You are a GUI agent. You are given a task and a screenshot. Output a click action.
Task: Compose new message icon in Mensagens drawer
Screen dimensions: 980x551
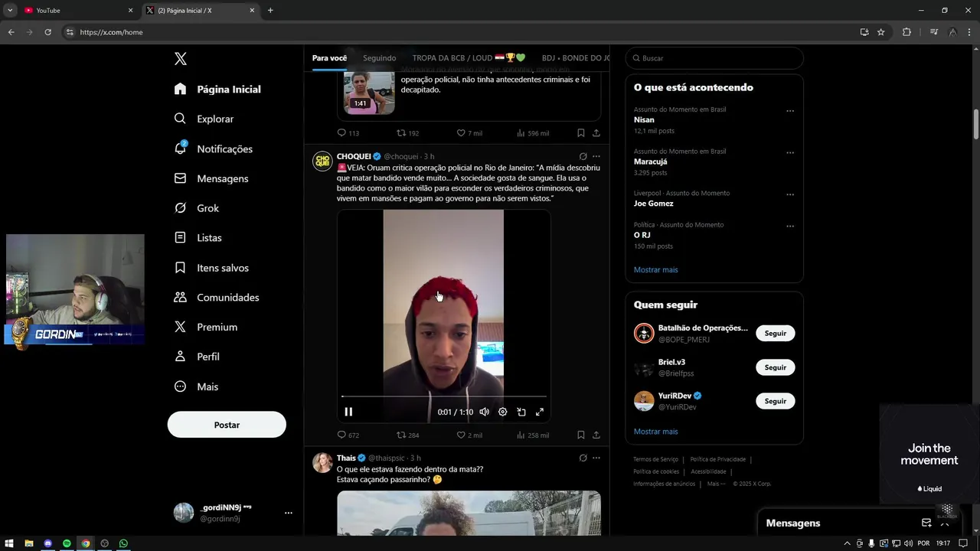(926, 523)
